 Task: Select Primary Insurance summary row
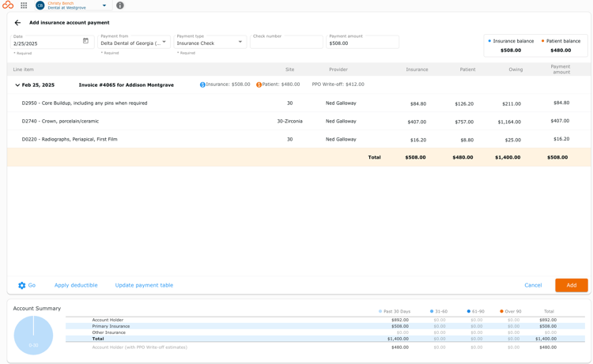(325, 326)
